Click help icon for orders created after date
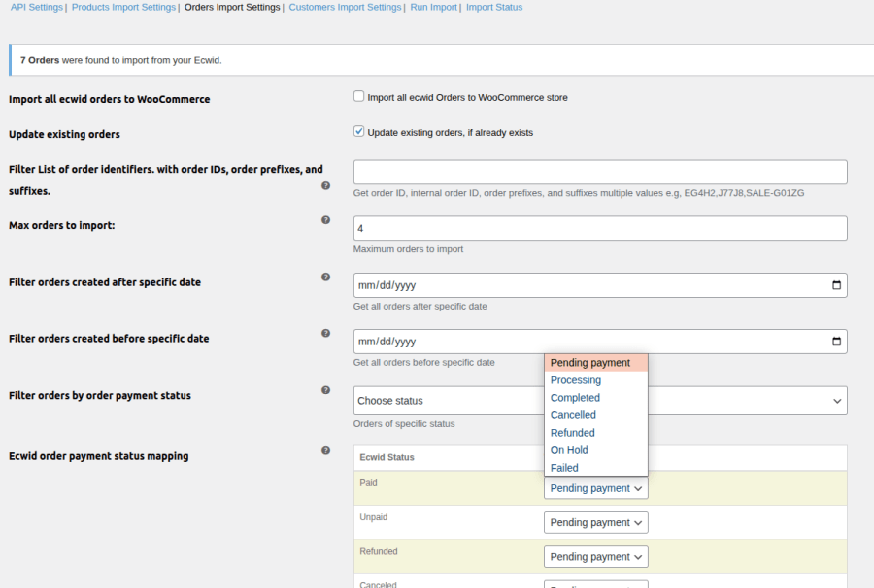874x588 pixels. coord(325,277)
